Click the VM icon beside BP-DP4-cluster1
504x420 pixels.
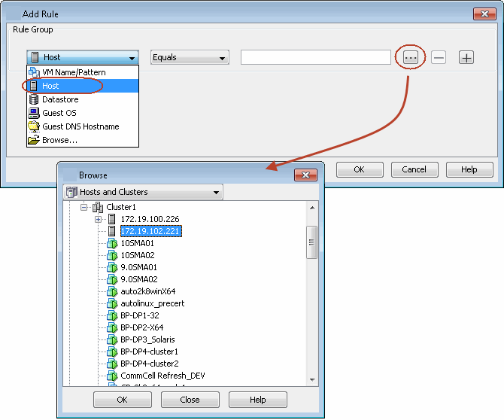[112, 352]
